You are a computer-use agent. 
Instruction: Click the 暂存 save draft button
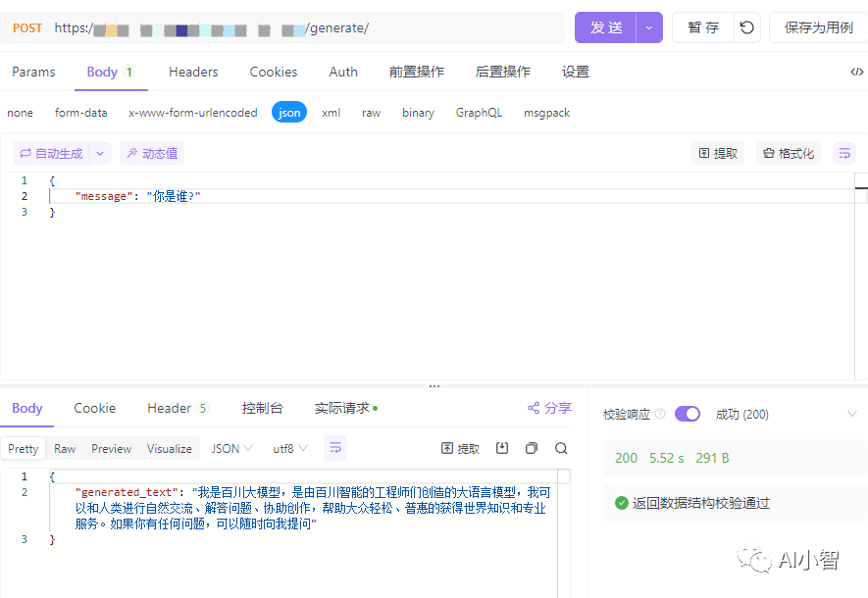pyautogui.click(x=703, y=27)
